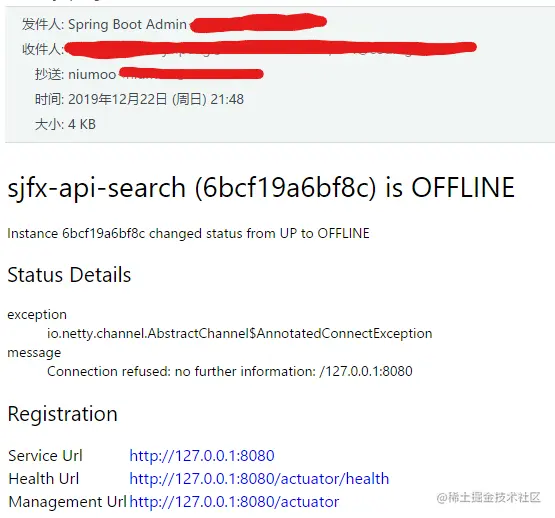Open the Service Url link http://127.0.0.1:8080
555x518 pixels.
tap(202, 456)
